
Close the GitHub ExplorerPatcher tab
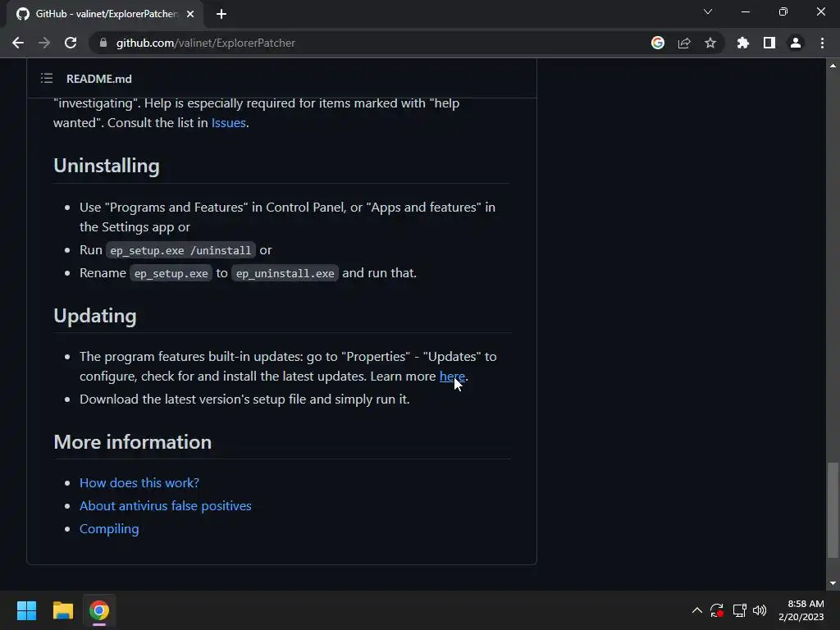click(x=190, y=14)
